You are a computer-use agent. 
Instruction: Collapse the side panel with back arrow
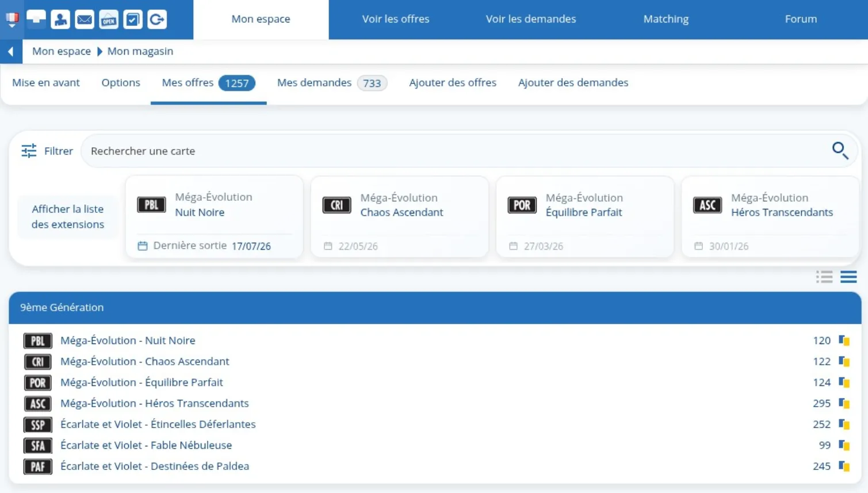[x=11, y=52]
